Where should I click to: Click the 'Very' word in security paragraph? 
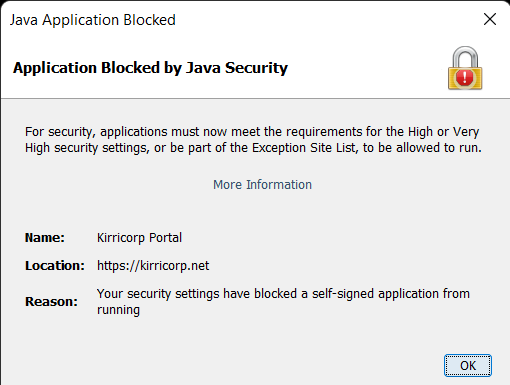point(466,132)
